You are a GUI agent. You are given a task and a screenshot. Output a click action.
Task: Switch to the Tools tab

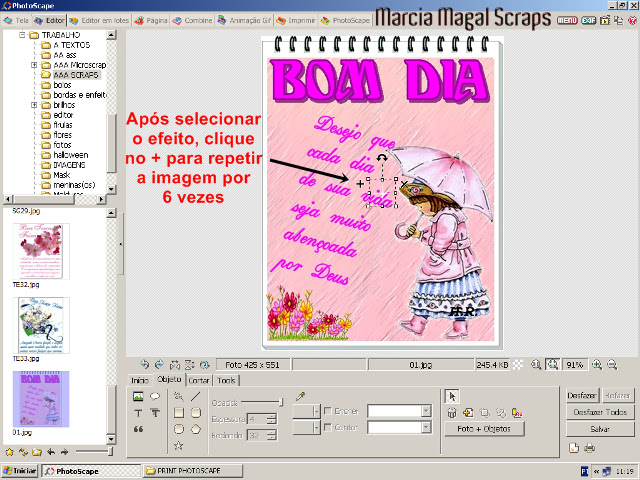226,380
